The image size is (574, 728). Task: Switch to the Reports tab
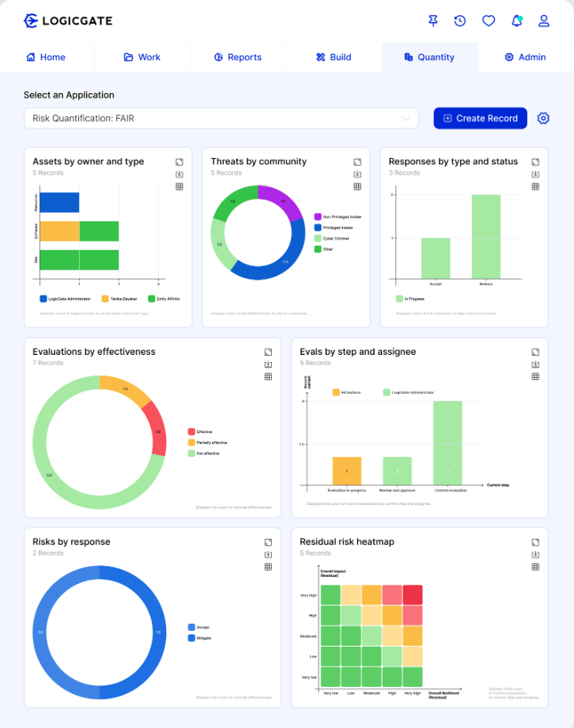(x=238, y=57)
